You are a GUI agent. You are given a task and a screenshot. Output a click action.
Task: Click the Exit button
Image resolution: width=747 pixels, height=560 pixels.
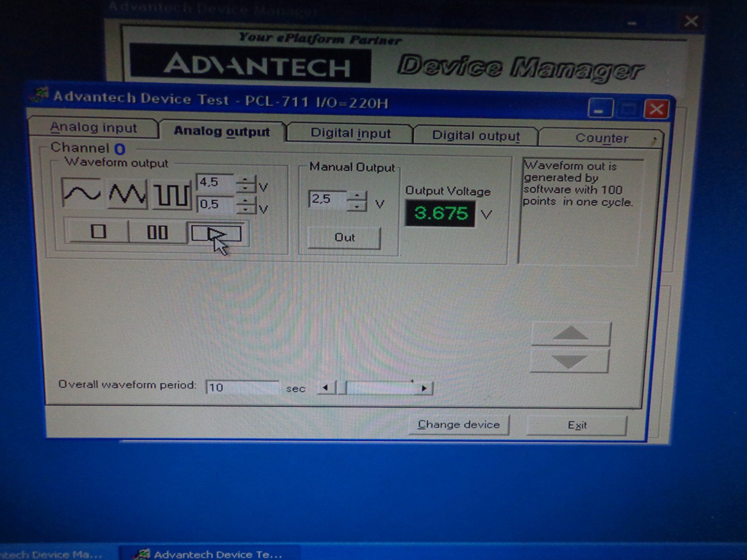(577, 425)
